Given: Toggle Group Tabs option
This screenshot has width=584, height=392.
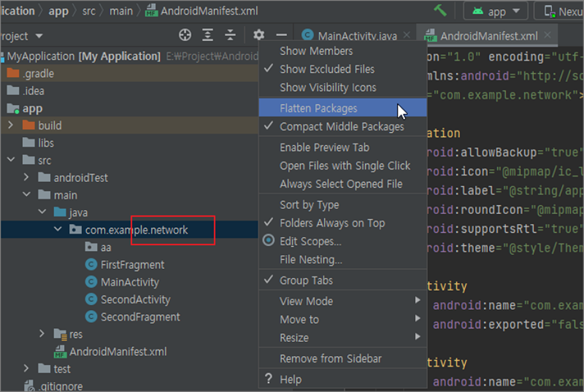Looking at the screenshot, I should 342,280.
